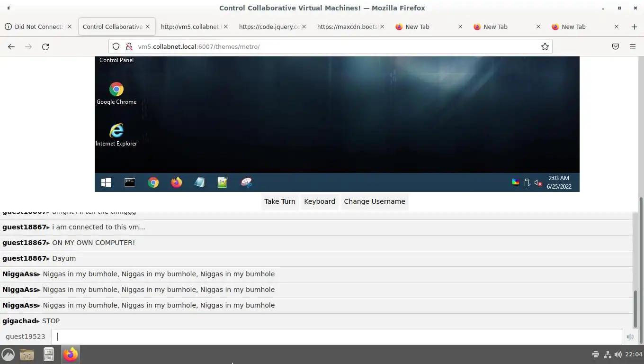Screen dimensions: 644x364
Task: Click the browser forward arrow
Action: (x=28, y=46)
